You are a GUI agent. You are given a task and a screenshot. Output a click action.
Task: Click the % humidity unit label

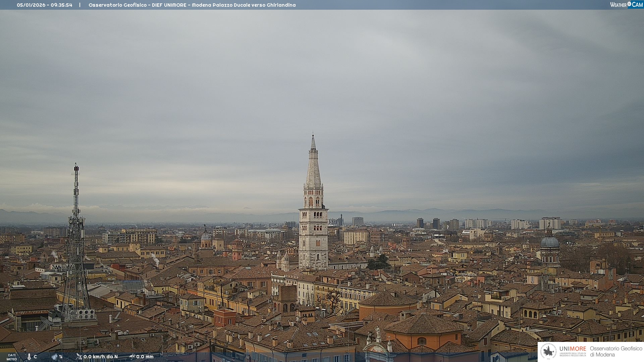[x=61, y=357]
